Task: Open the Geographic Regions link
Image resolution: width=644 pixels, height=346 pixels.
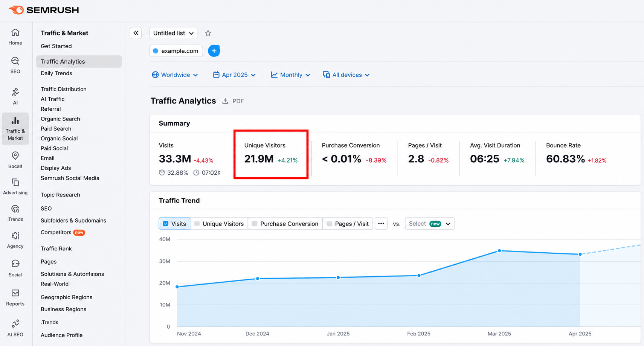Action: point(67,297)
